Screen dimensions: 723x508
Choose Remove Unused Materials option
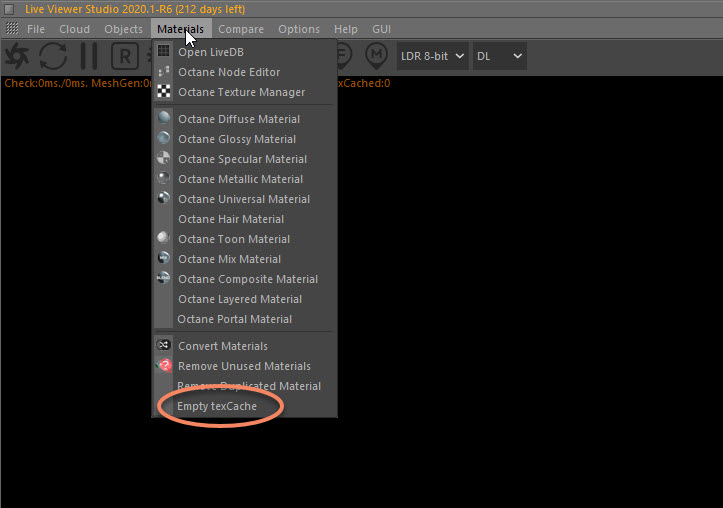coord(244,366)
